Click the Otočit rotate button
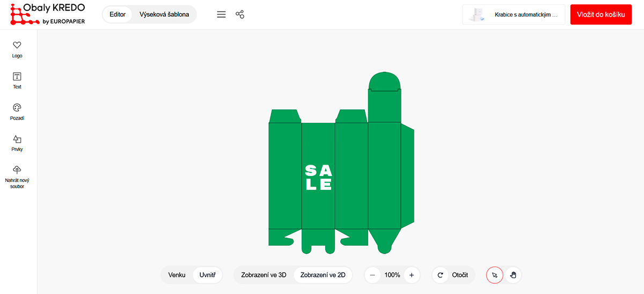 (453, 275)
